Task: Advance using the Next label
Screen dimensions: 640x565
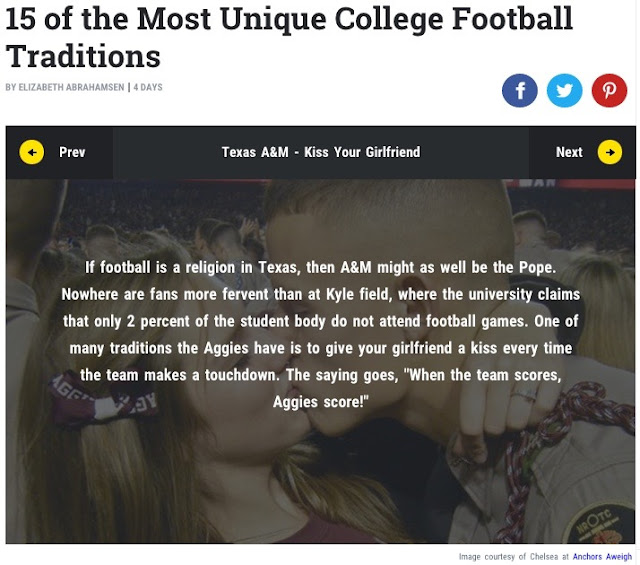Action: (569, 152)
